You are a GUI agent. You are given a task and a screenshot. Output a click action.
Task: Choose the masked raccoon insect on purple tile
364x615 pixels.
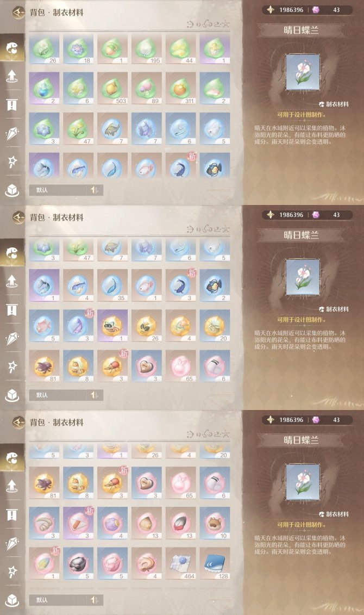pyautogui.click(x=112, y=325)
